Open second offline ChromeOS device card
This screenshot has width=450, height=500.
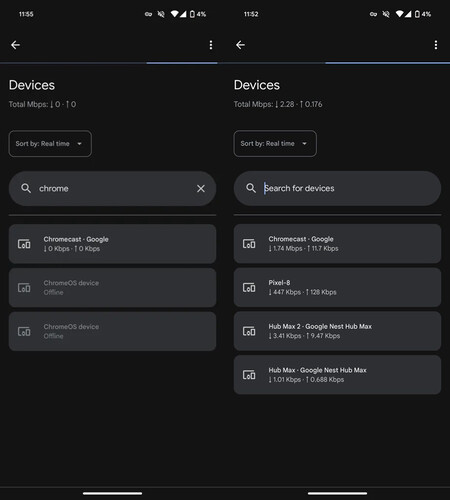click(112, 331)
